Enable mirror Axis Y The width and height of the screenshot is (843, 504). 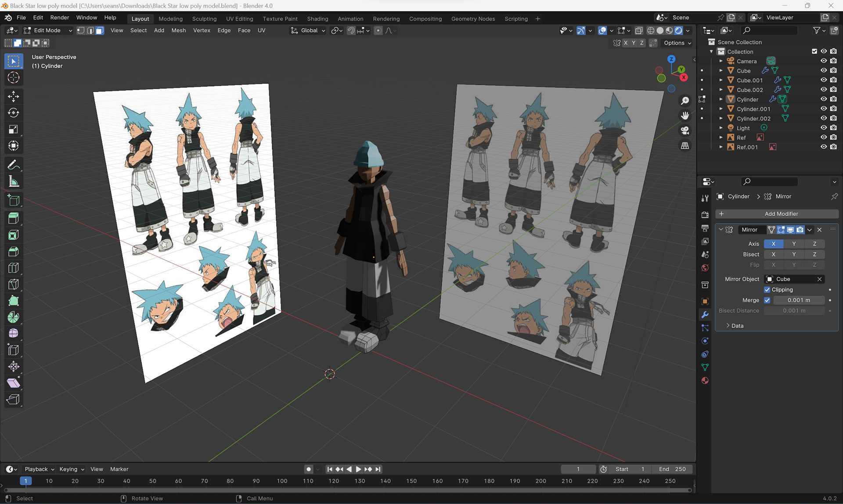[x=794, y=244]
